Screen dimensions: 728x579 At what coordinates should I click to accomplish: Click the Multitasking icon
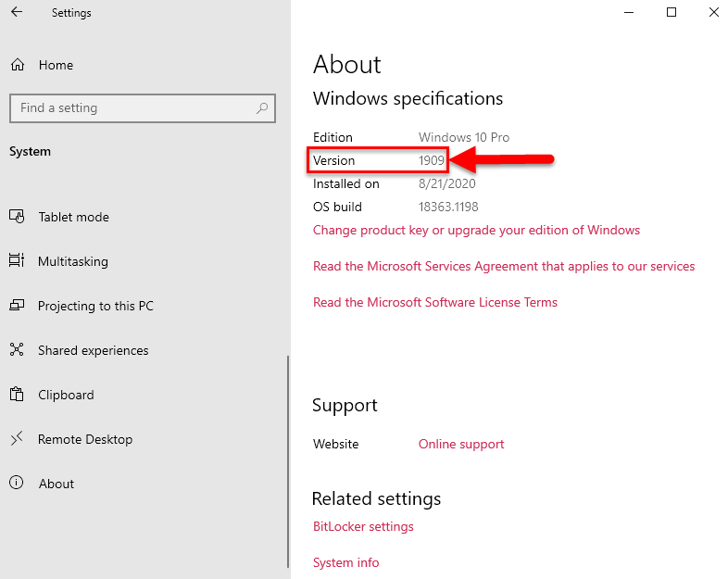click(17, 261)
